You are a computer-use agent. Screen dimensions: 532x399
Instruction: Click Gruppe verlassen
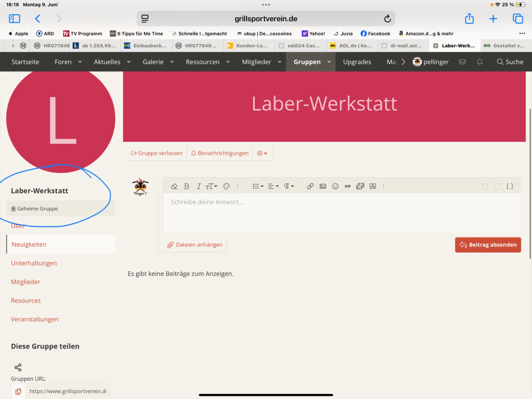[x=157, y=153]
